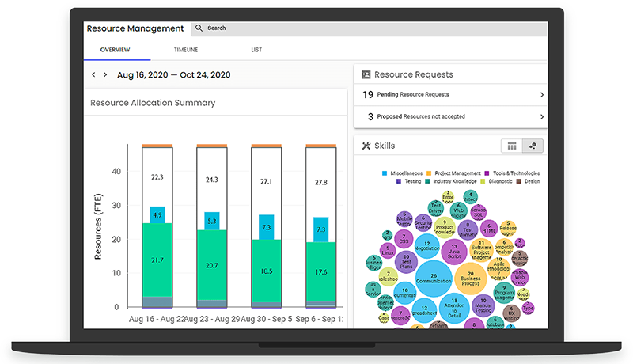Select the 18 Attention to Detail bubble

click(454, 308)
